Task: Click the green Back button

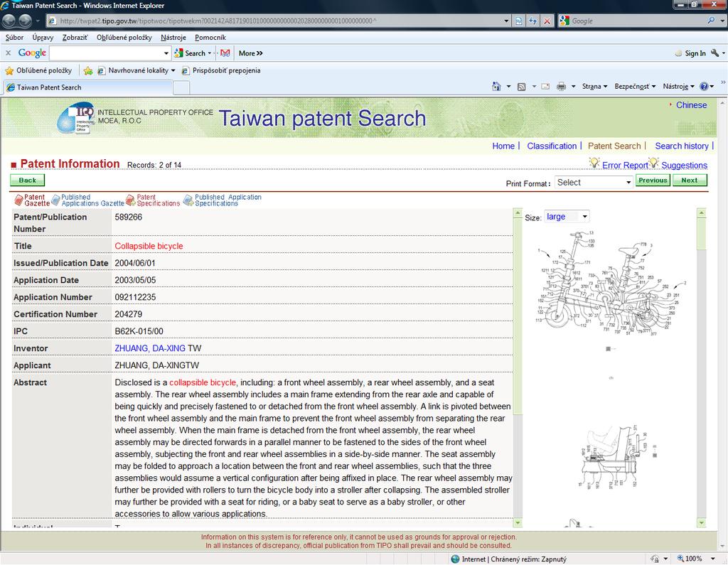Action: pos(28,180)
